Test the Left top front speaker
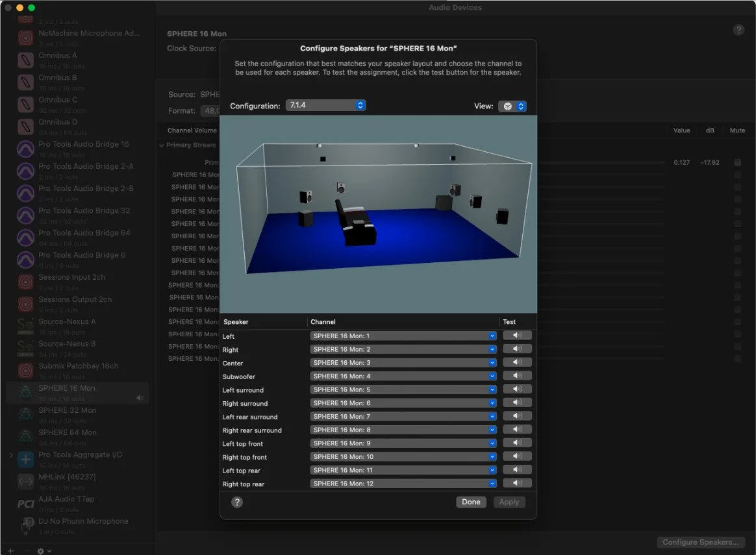The height and width of the screenshot is (555, 756). [517, 443]
